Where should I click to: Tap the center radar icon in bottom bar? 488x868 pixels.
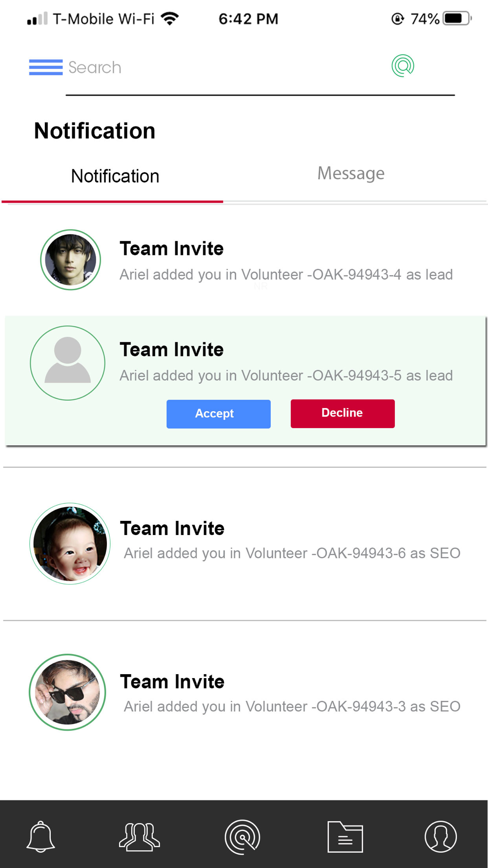click(x=243, y=837)
